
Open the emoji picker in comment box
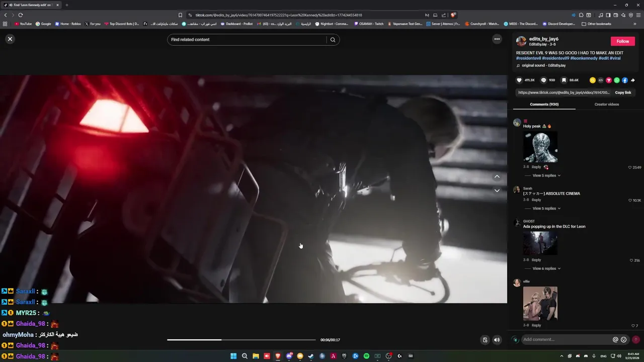point(624,339)
